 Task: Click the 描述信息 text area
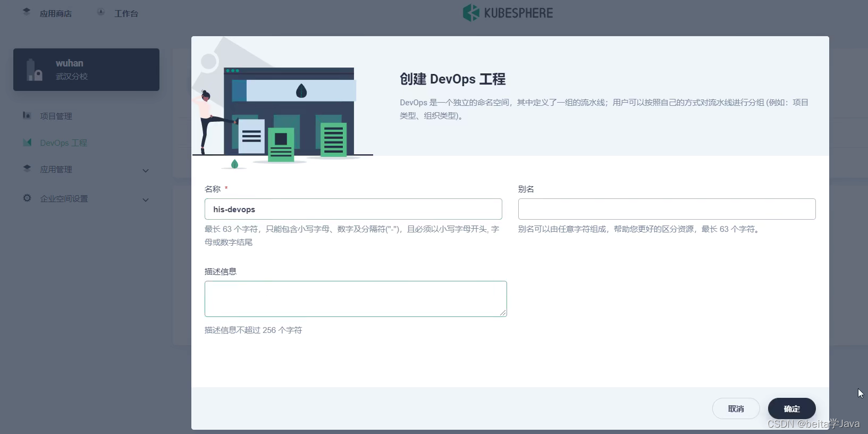356,299
